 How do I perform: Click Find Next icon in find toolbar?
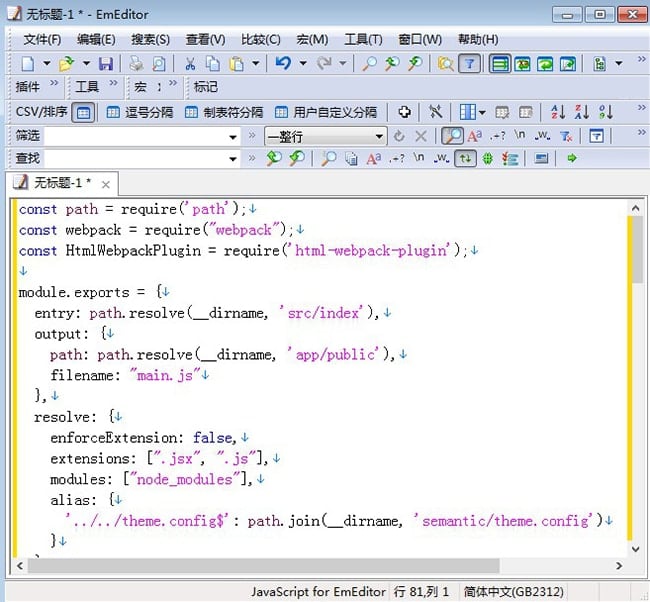[297, 158]
